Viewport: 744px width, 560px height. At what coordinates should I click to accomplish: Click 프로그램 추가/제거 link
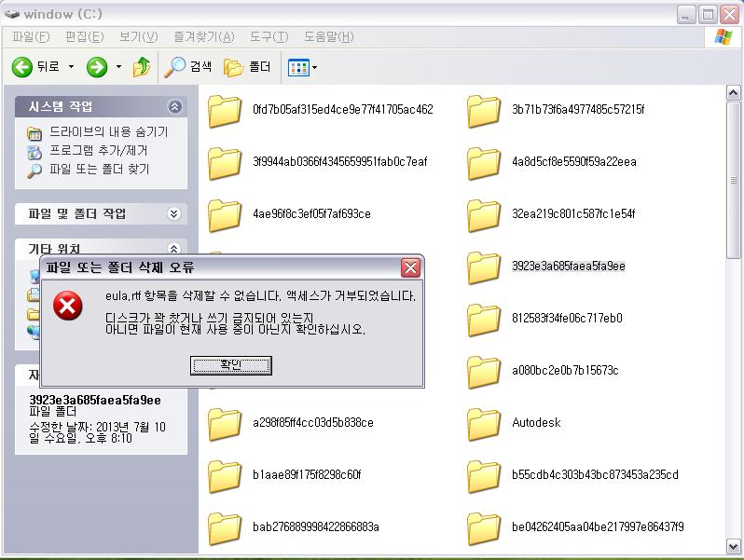[x=98, y=151]
